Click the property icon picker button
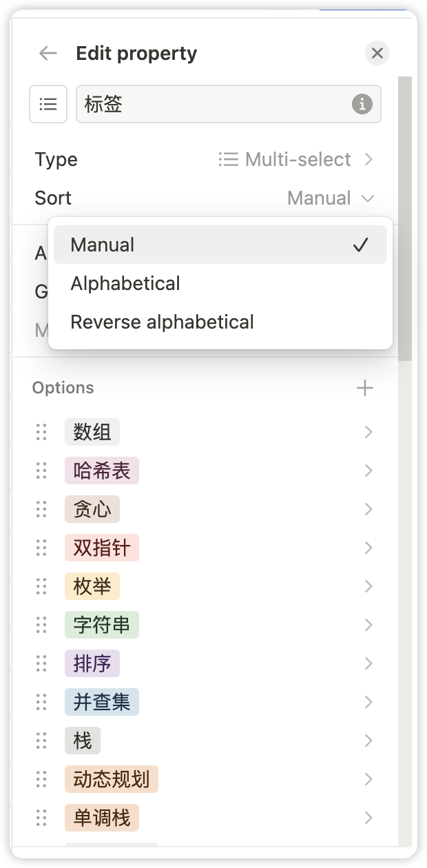The width and height of the screenshot is (427, 868). pos(48,104)
